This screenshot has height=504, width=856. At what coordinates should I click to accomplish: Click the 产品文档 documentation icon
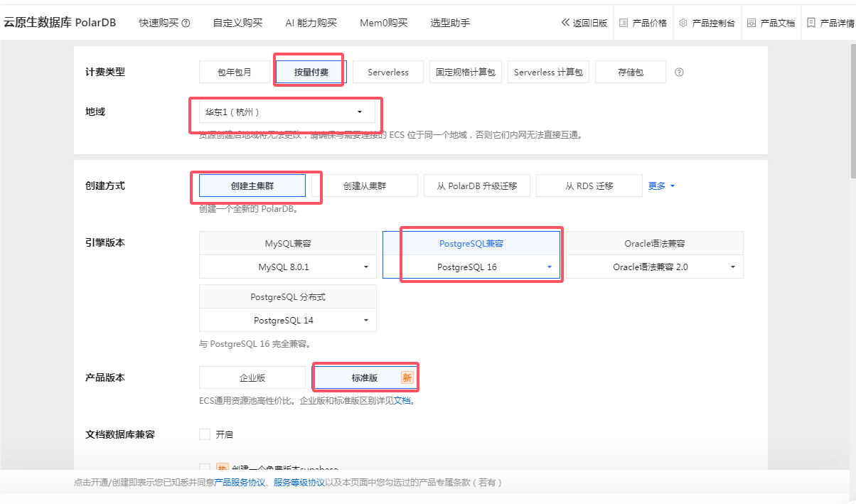[x=750, y=22]
